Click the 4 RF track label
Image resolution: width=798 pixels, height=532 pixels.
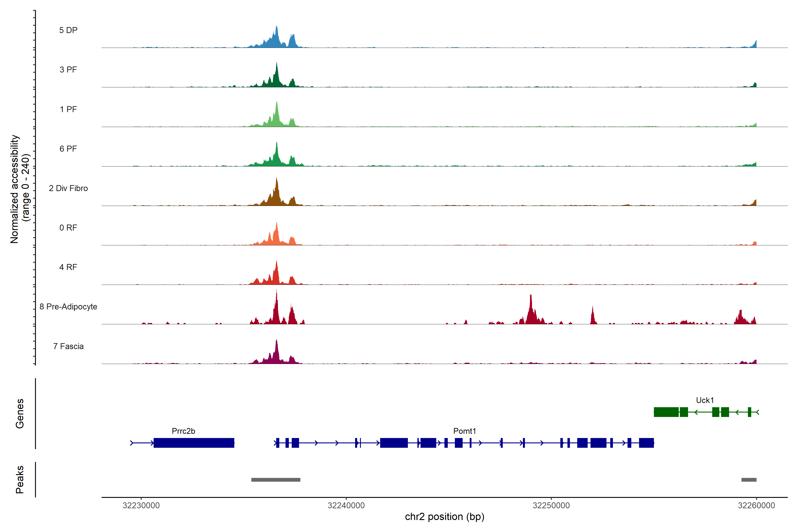click(68, 267)
